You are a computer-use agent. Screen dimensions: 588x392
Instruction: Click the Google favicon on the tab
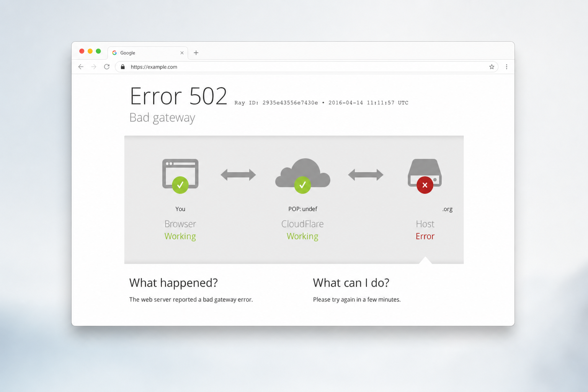point(114,53)
